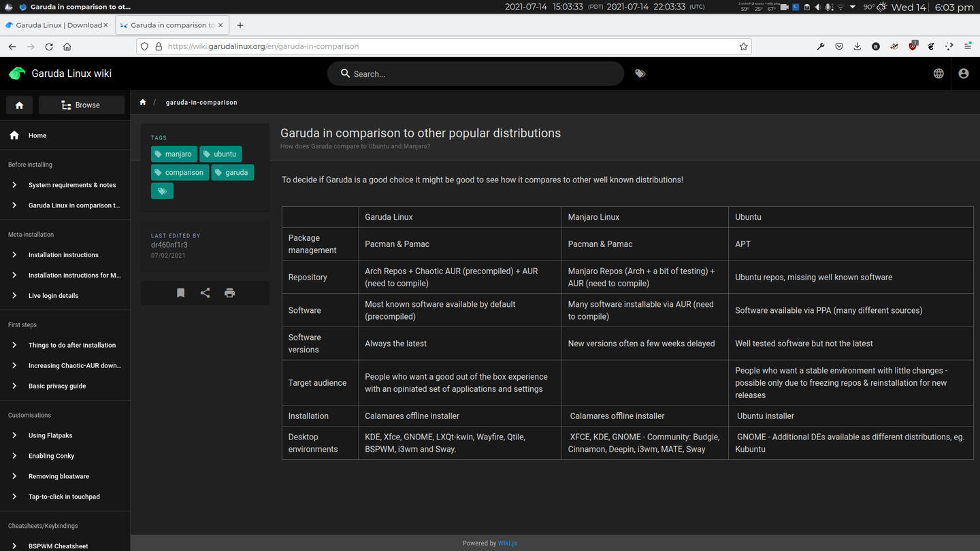The image size is (980, 551).
Task: Click the 90° weather indicator in the panel
Action: 875,7
